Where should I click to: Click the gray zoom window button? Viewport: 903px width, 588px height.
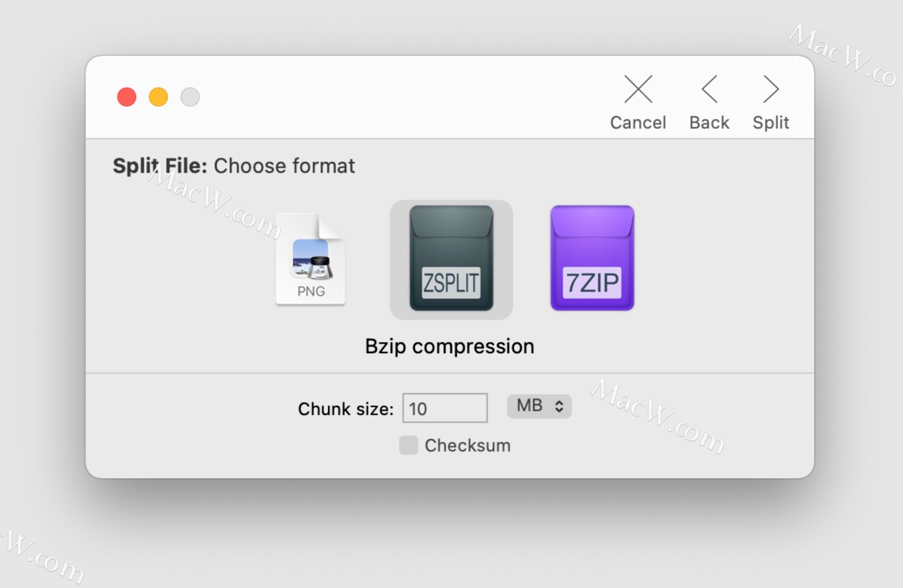(x=190, y=97)
